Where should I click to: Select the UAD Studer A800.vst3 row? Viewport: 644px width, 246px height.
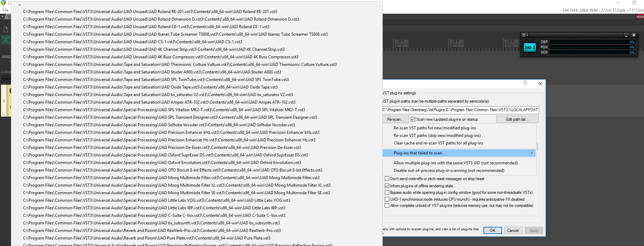point(196,72)
